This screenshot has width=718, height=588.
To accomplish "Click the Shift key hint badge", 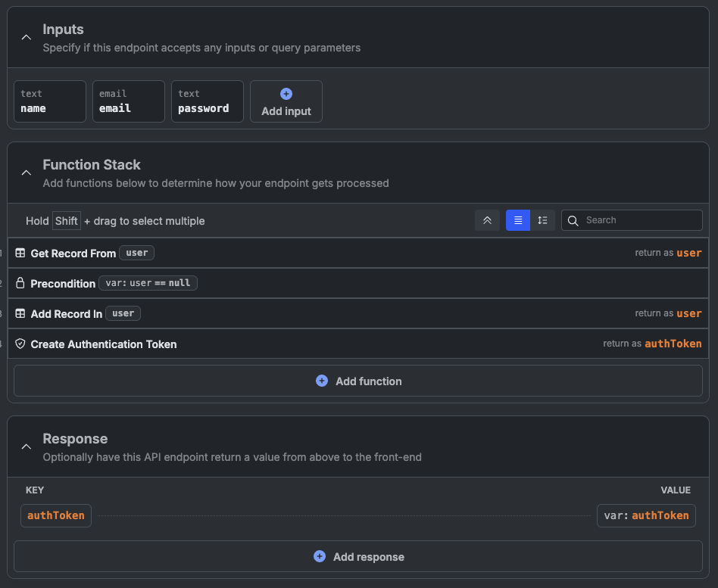I will point(67,220).
